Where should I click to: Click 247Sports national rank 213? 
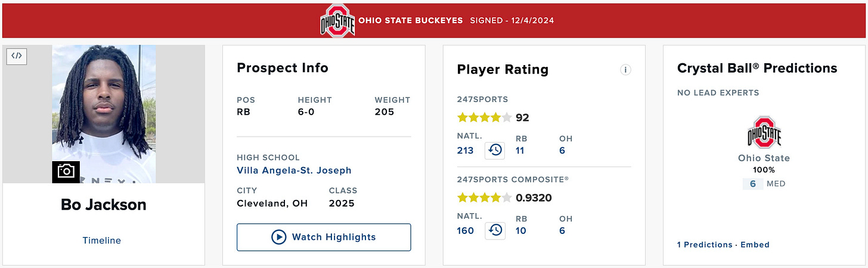coord(465,150)
